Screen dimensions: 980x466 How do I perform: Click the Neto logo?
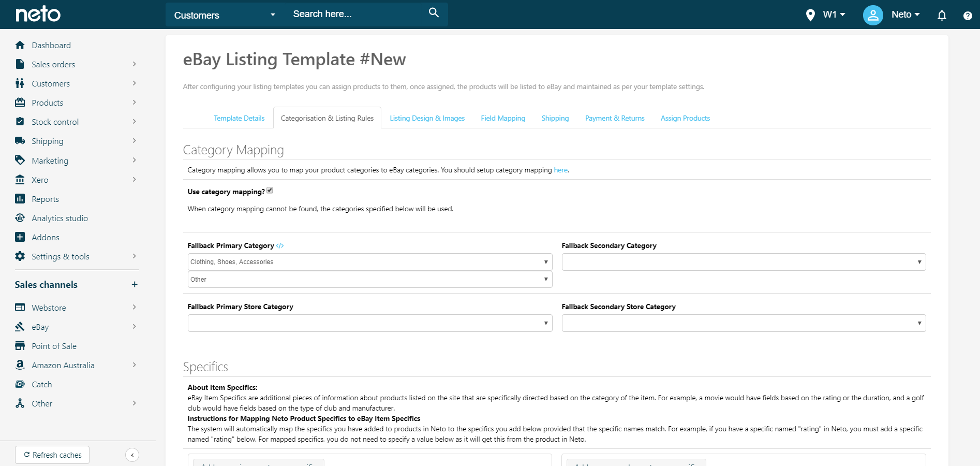click(38, 14)
